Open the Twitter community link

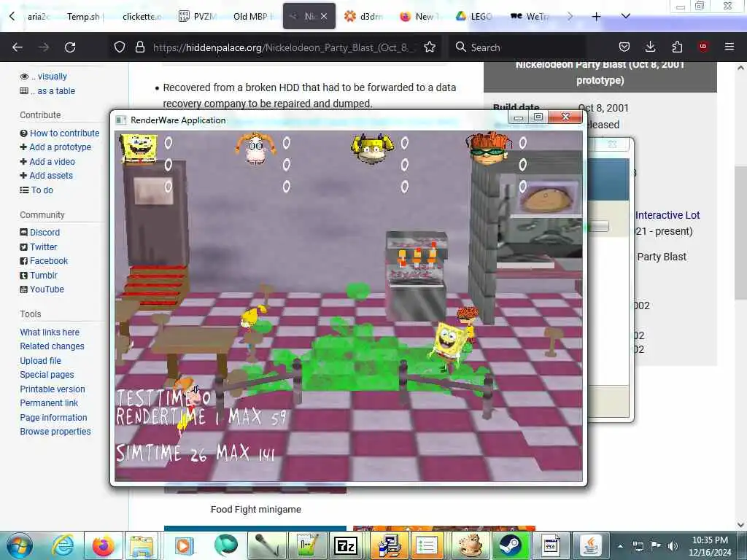pyautogui.click(x=43, y=246)
